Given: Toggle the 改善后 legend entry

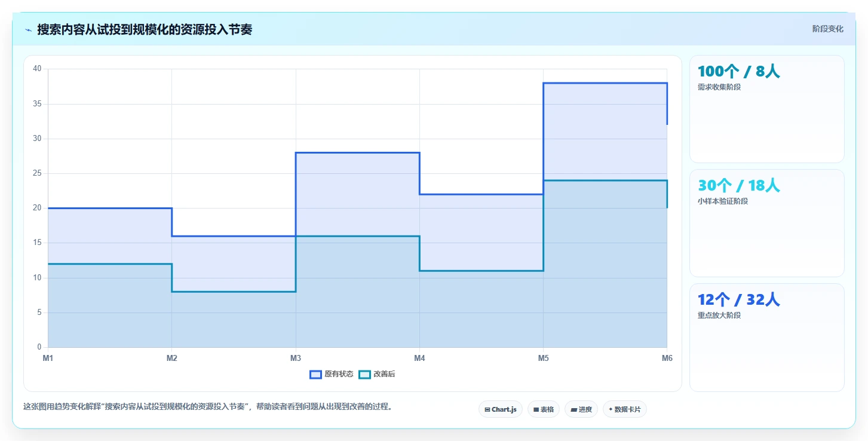Looking at the screenshot, I should tap(377, 374).
